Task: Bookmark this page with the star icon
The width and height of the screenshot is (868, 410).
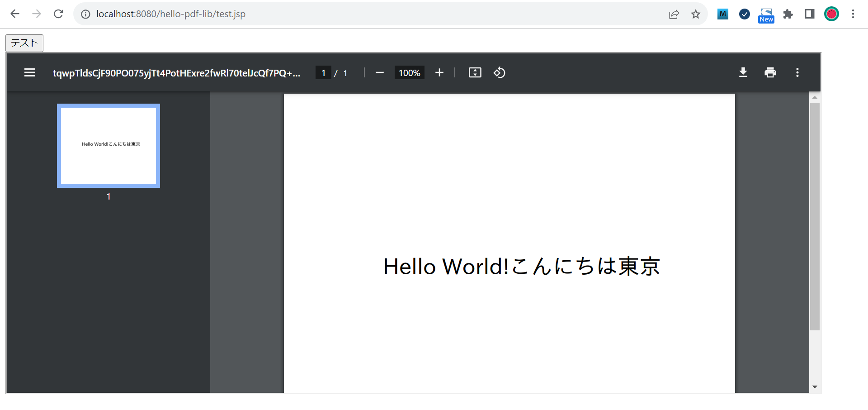Action: click(696, 14)
